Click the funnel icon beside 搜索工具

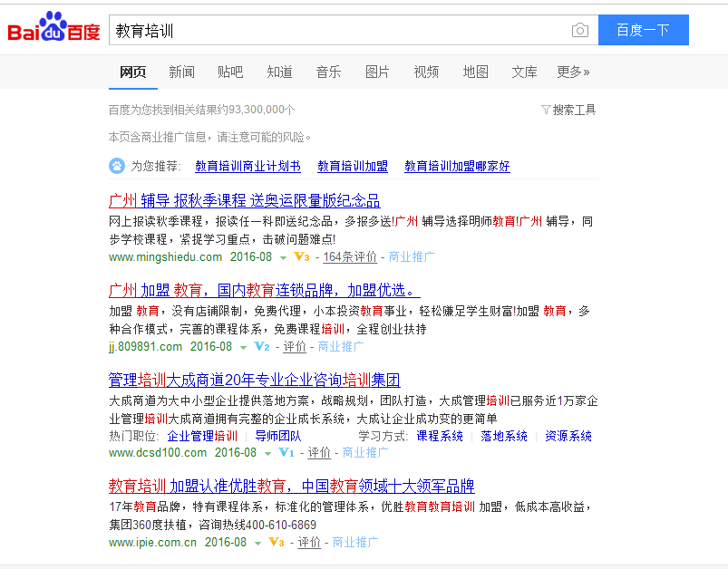[x=545, y=110]
